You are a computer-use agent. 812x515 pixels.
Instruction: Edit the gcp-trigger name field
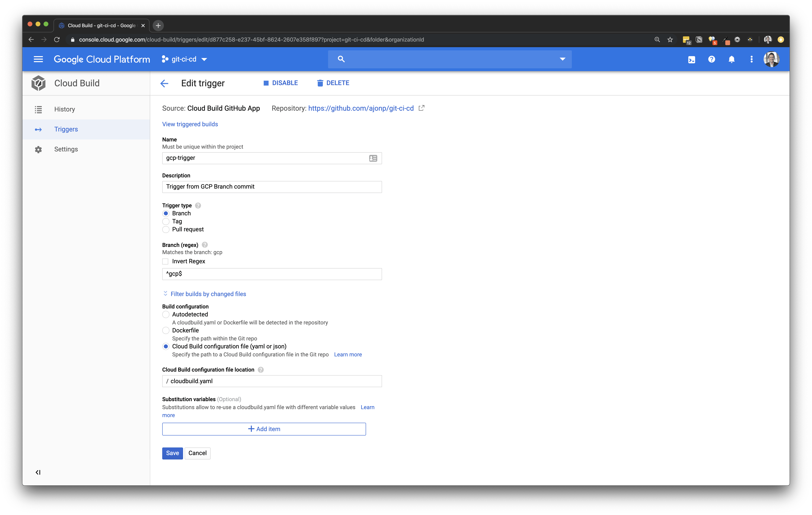[272, 158]
